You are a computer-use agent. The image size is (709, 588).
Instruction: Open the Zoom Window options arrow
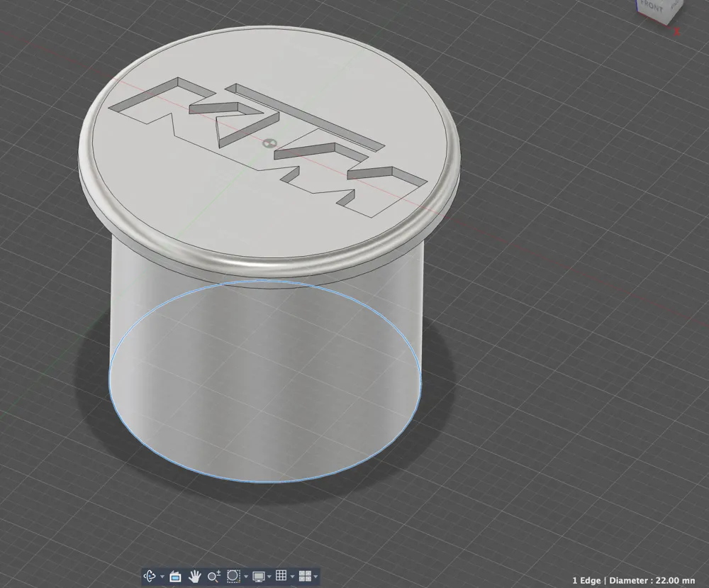click(x=246, y=577)
